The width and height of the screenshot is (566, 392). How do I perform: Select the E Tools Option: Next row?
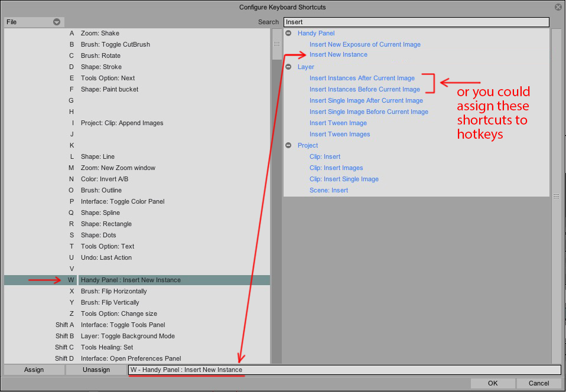(x=137, y=78)
